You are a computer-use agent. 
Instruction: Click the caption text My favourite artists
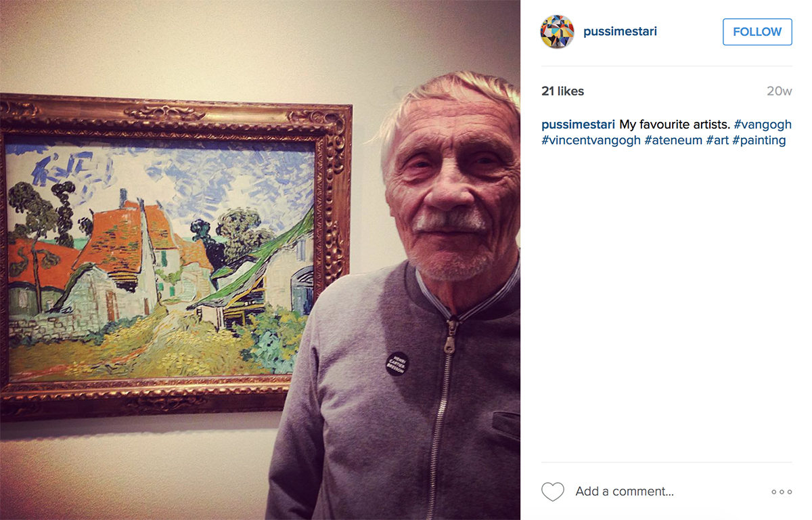pyautogui.click(x=675, y=125)
